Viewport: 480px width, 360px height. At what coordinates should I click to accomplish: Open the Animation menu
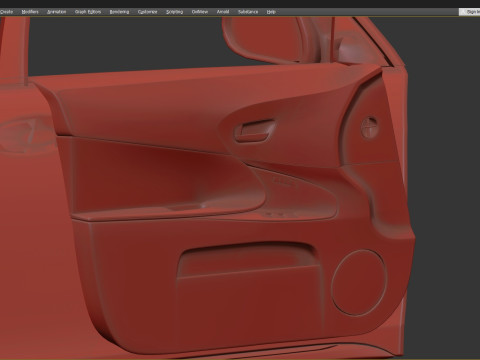56,12
